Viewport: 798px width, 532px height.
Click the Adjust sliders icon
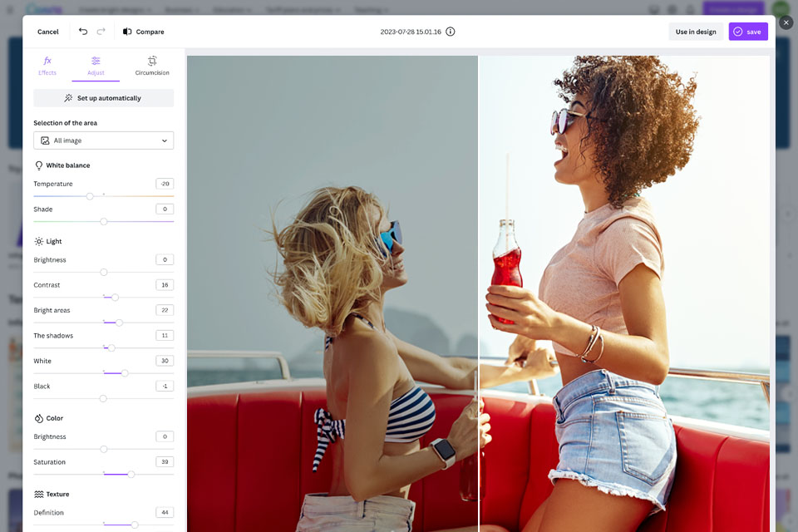[x=96, y=61]
